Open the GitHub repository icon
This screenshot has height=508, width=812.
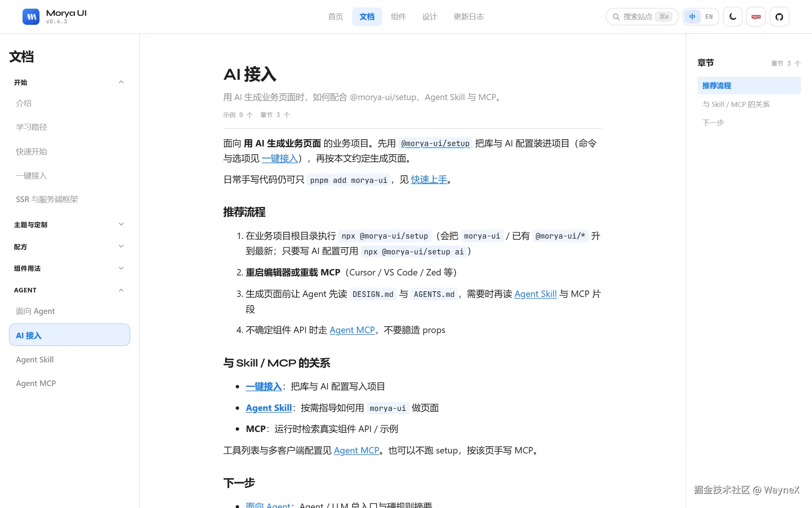pos(779,17)
